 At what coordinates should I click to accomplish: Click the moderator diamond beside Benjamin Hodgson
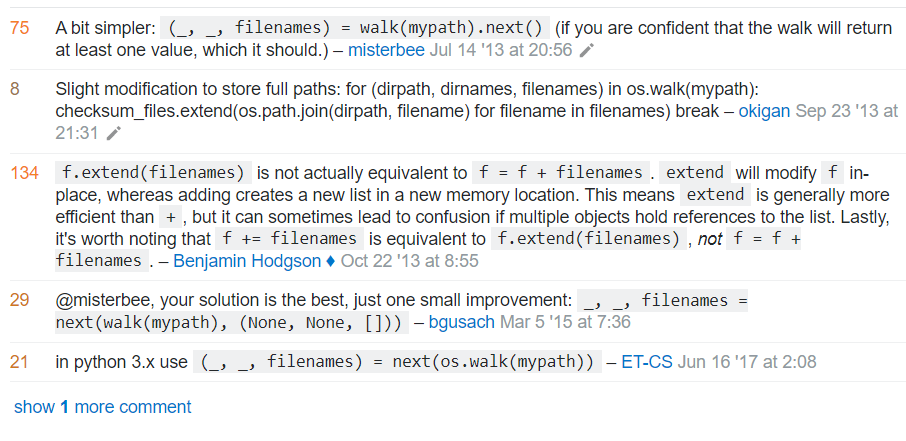[x=331, y=261]
